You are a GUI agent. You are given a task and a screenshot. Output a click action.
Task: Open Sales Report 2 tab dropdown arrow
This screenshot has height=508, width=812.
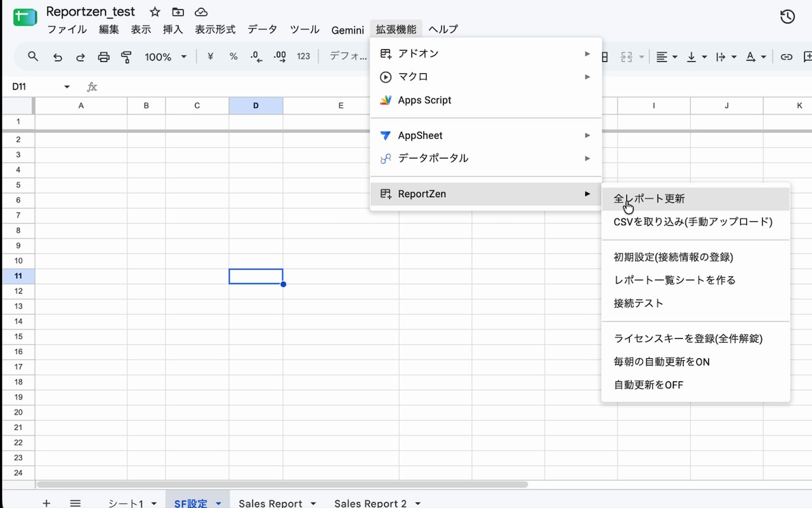click(418, 504)
